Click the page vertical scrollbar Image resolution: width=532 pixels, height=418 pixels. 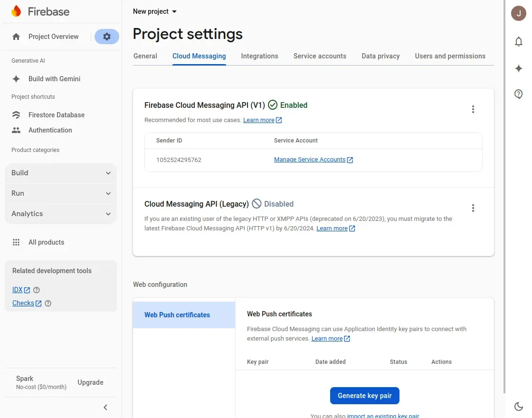click(x=504, y=197)
